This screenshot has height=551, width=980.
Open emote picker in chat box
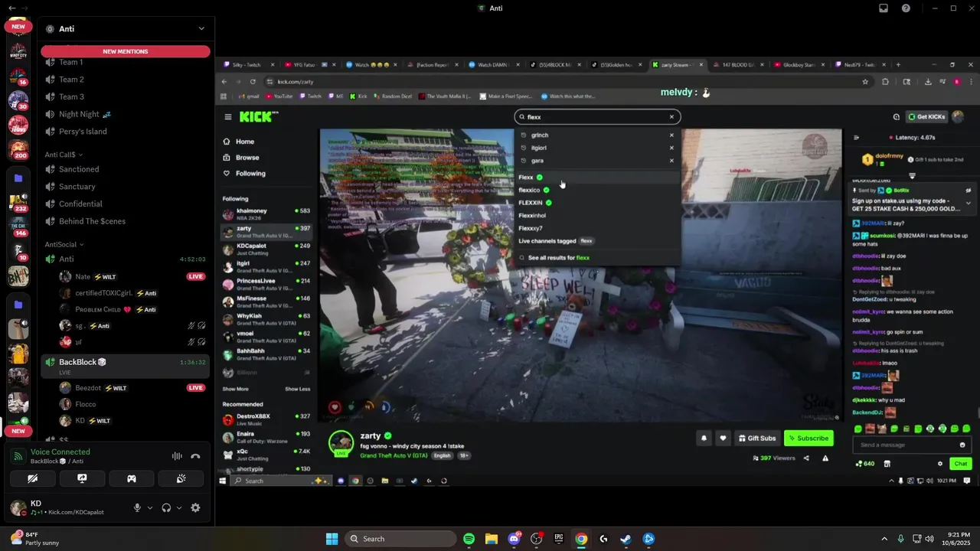962,445
